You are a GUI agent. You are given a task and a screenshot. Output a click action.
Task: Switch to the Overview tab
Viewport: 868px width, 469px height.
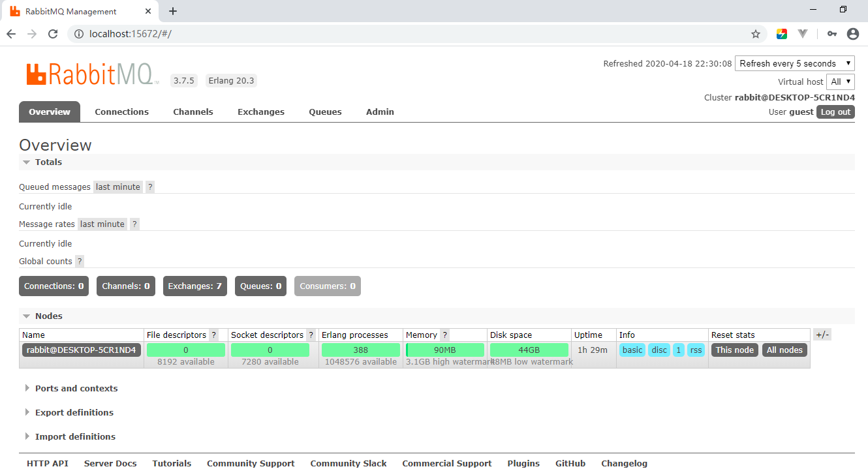50,112
